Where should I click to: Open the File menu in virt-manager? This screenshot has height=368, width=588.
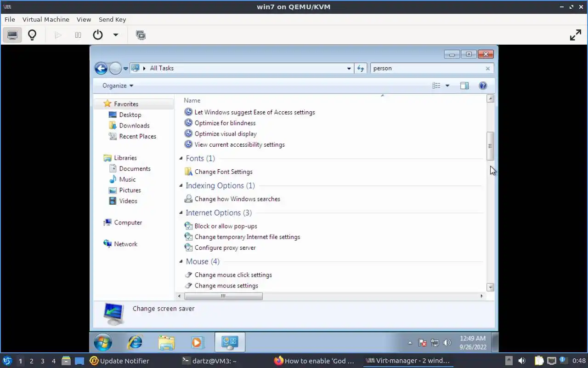click(10, 19)
